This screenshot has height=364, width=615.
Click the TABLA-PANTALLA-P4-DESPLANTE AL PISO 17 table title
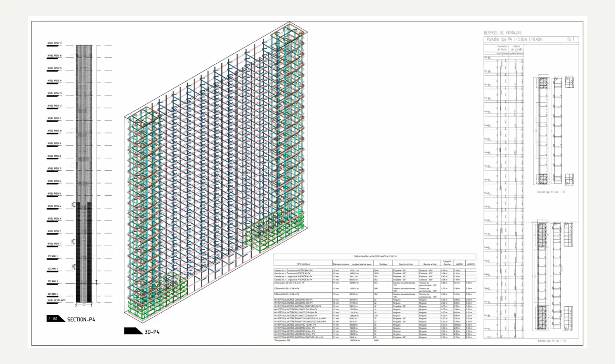(x=375, y=256)
